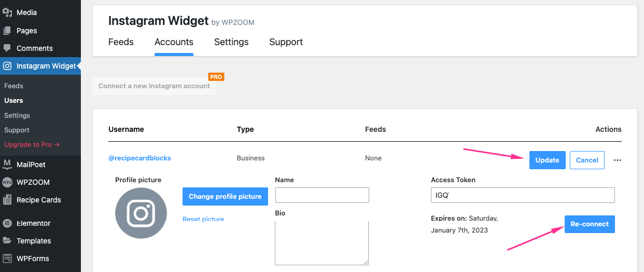Switch to the Settings tab
This screenshot has height=272, width=644.
(x=231, y=42)
